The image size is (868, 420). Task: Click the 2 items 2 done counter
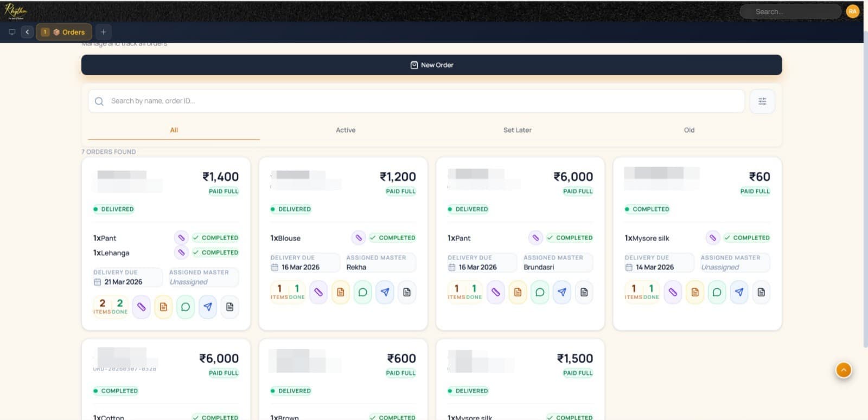[111, 306]
